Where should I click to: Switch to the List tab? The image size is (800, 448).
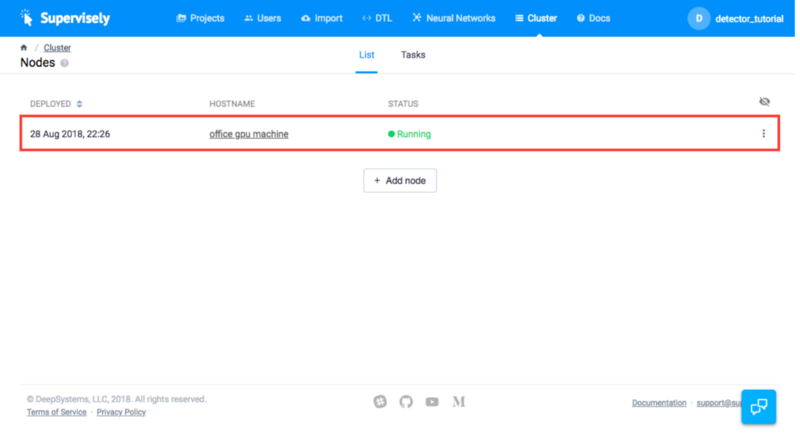point(366,55)
